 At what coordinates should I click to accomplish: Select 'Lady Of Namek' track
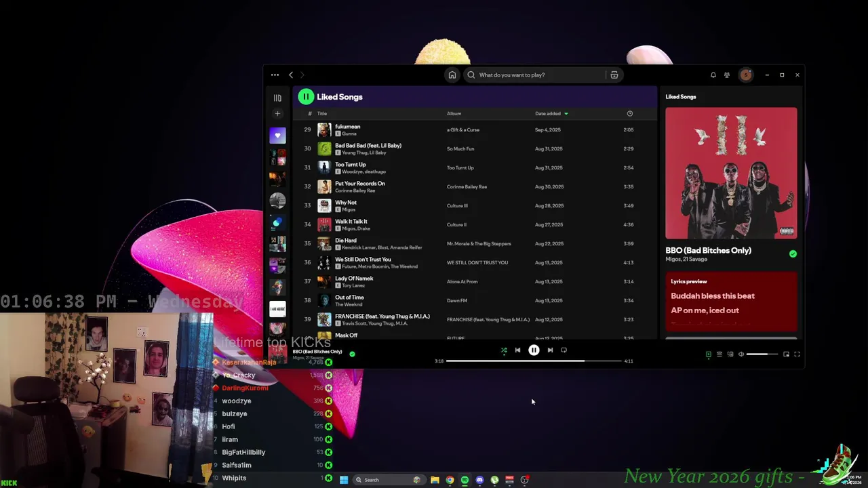(354, 279)
